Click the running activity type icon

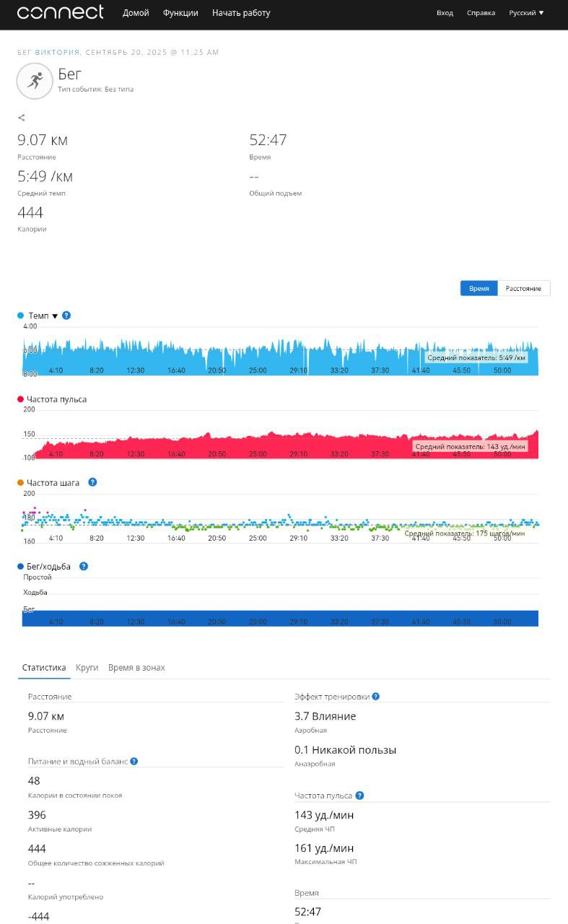click(x=35, y=80)
